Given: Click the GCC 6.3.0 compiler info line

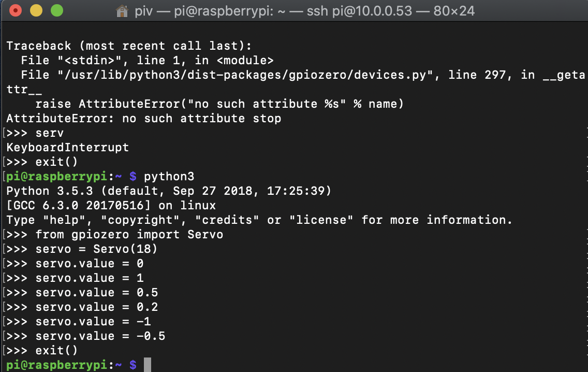Looking at the screenshot, I should [111, 206].
